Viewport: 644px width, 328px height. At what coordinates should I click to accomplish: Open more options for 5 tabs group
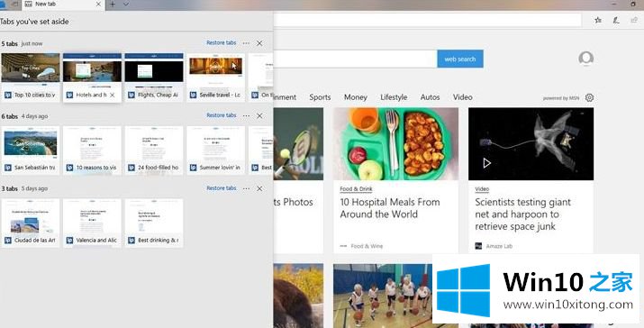(x=246, y=43)
